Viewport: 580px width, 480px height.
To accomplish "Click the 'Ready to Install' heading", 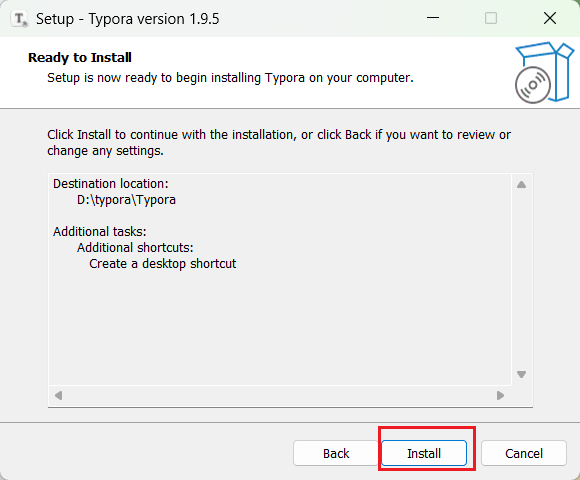I will [x=80, y=57].
